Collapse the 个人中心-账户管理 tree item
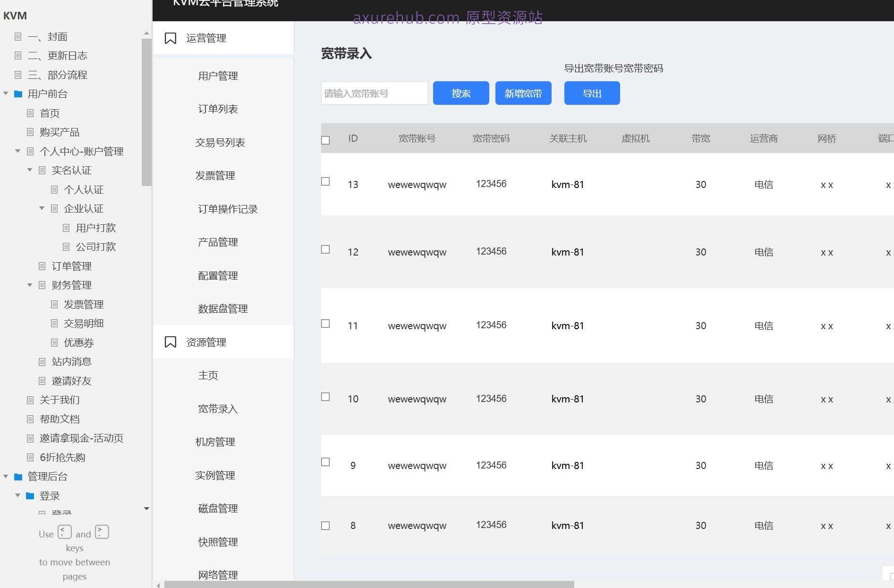 point(17,151)
